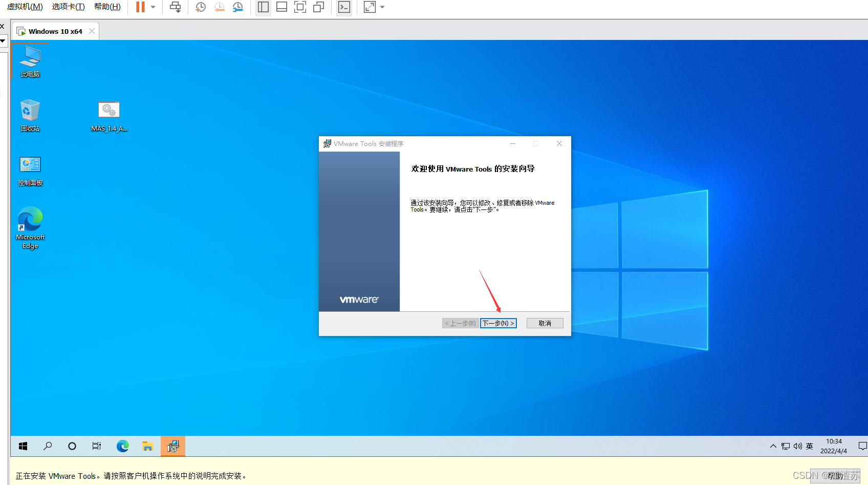The width and height of the screenshot is (868, 485).
Task: Select the Windows 10 x64 tab
Action: click(x=55, y=31)
